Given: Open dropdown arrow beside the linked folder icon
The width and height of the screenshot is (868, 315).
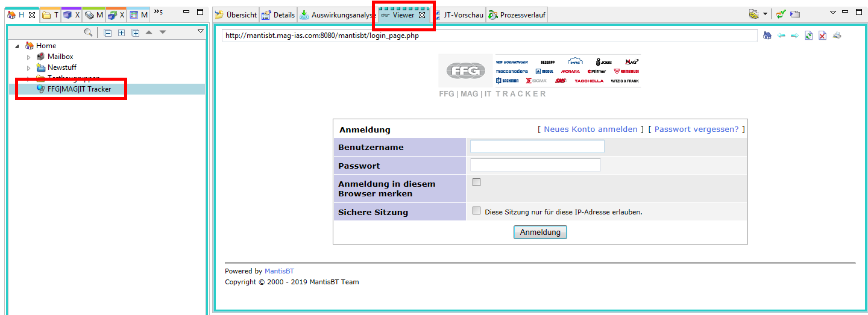Looking at the screenshot, I should (x=765, y=14).
